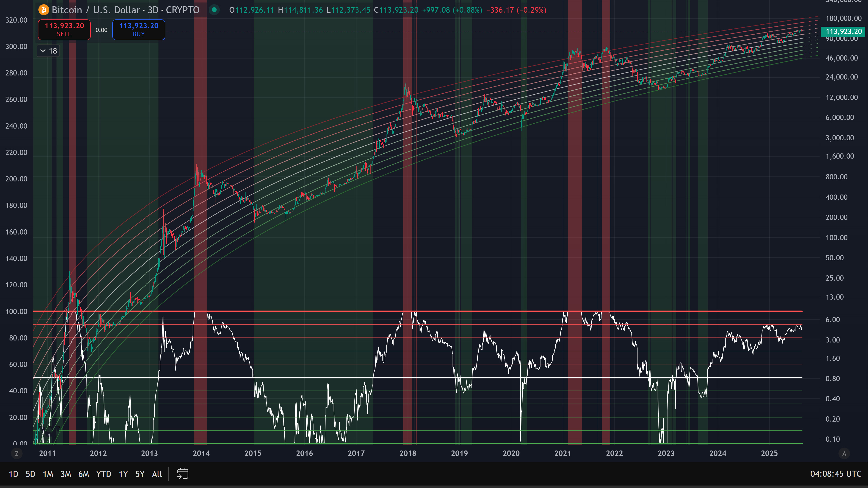Click the 0.00 spread value between Sell and Buy

[101, 30]
